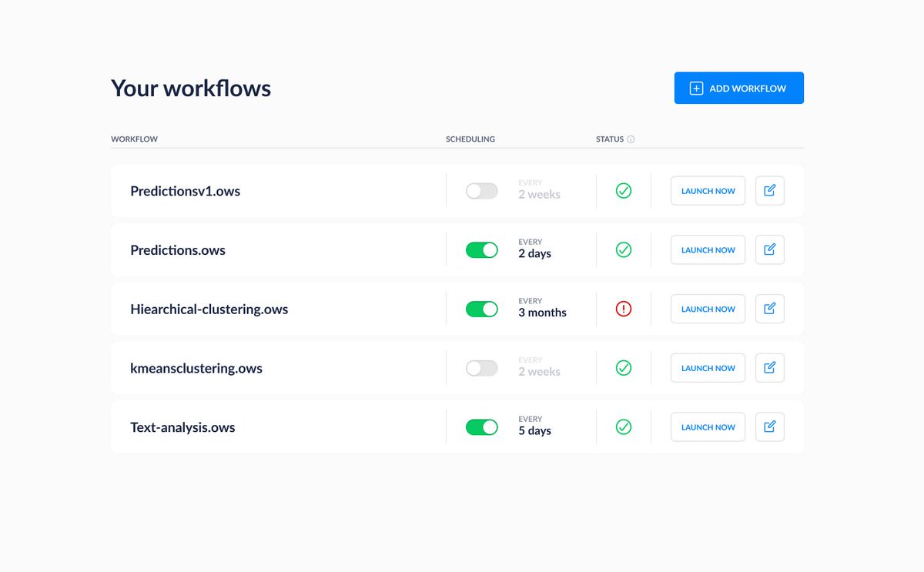Open the status info icon in header

point(631,139)
